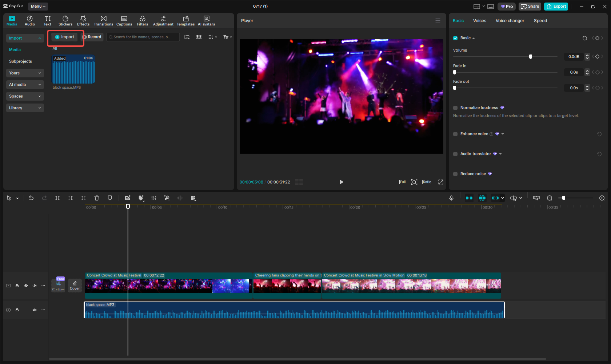Open the Menu dropdown
This screenshot has height=364, width=611.
pyautogui.click(x=38, y=6)
